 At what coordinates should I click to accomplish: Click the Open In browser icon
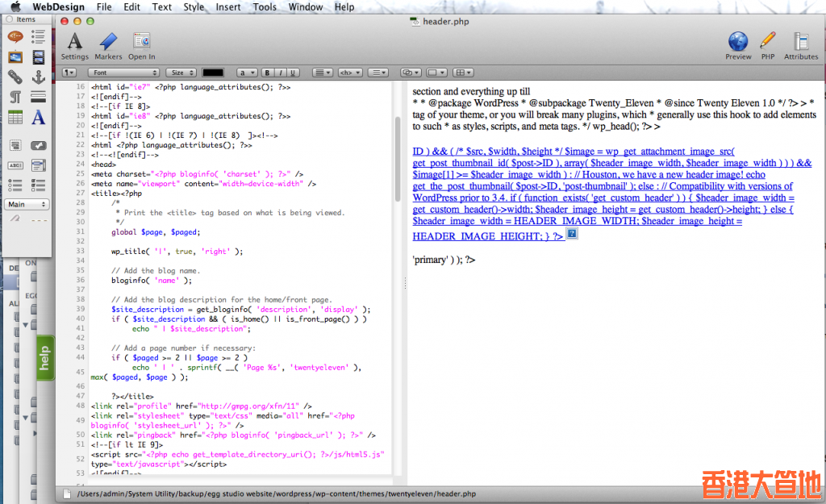[x=141, y=46]
